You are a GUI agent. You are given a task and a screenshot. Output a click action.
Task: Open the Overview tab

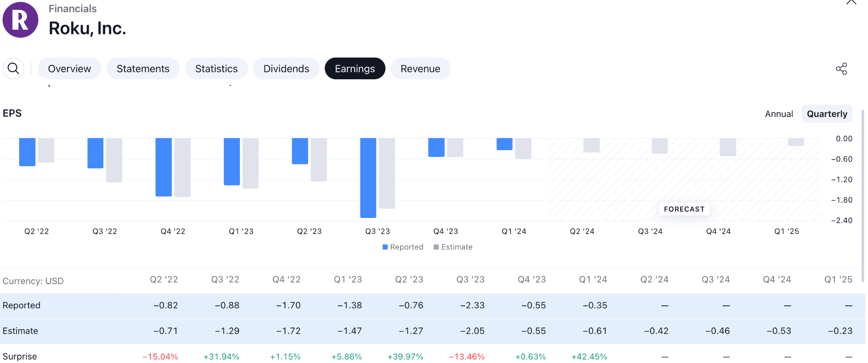(70, 69)
